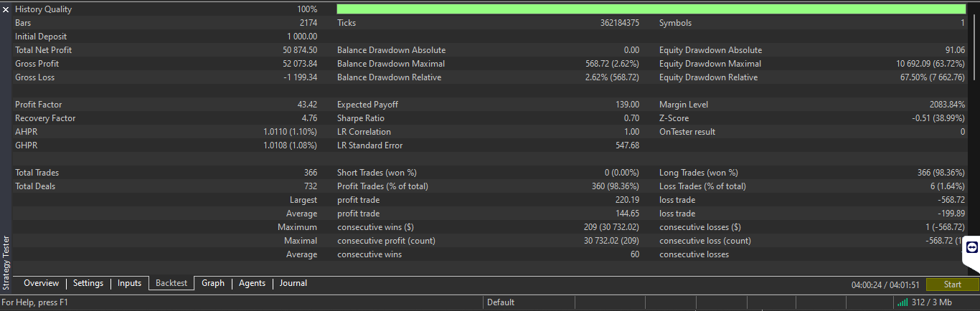Click the elapsed test time readout

pyautogui.click(x=885, y=284)
